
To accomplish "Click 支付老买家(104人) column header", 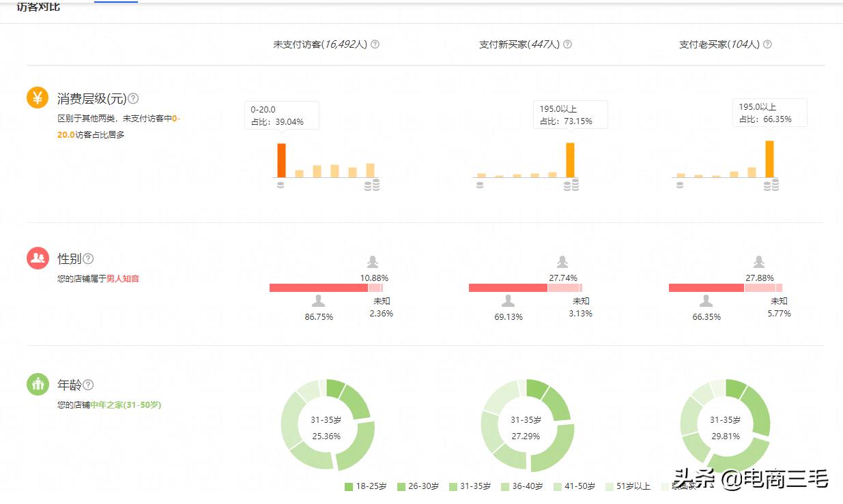I will pos(719,44).
